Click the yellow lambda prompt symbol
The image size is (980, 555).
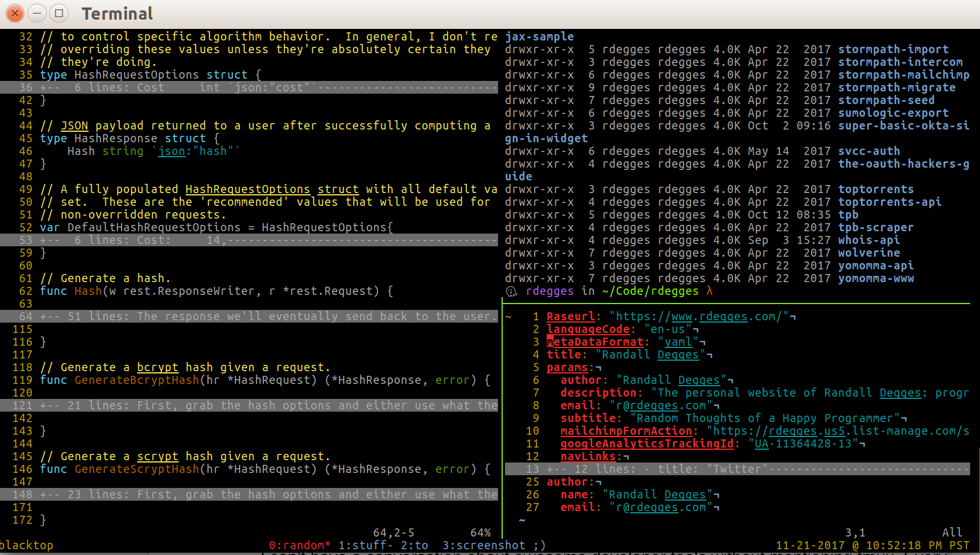pos(709,291)
